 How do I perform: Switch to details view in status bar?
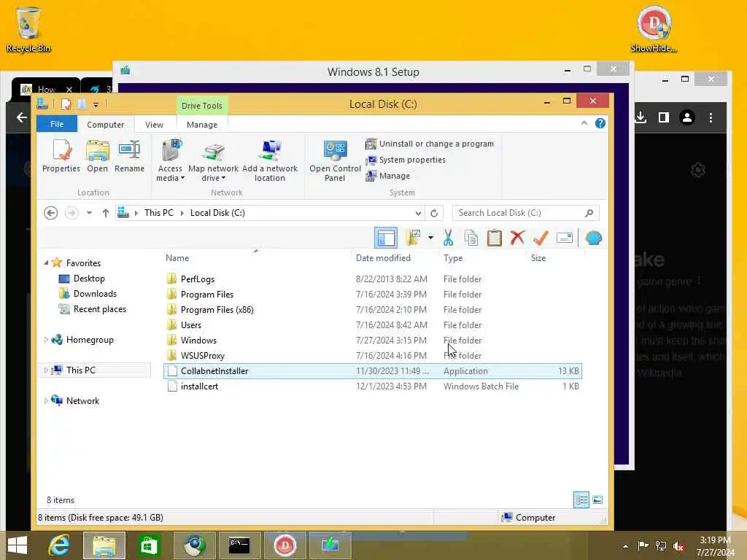pyautogui.click(x=581, y=500)
